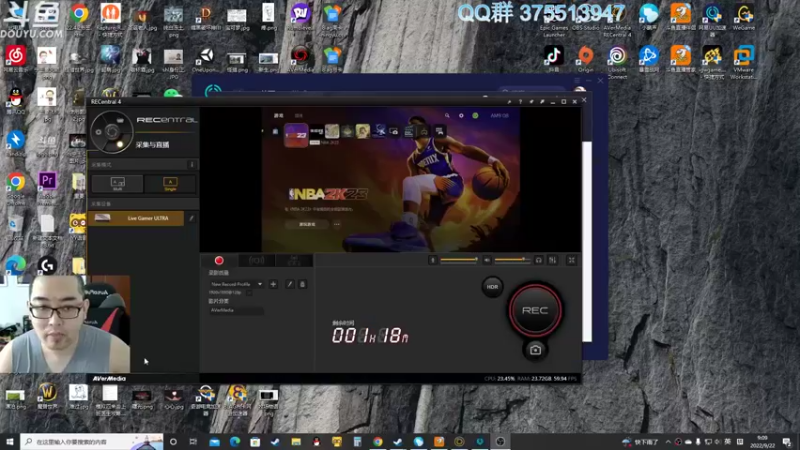Viewport: 800px width, 450px height.
Task: Open the taskbar clock and date
Action: (762, 441)
